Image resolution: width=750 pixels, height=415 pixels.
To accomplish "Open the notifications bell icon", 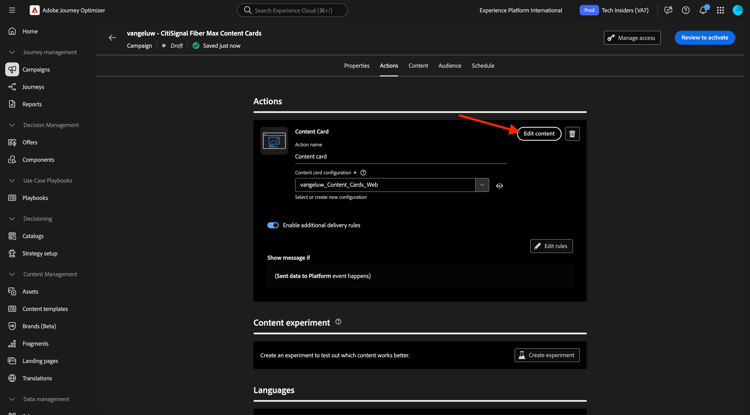I will [703, 10].
